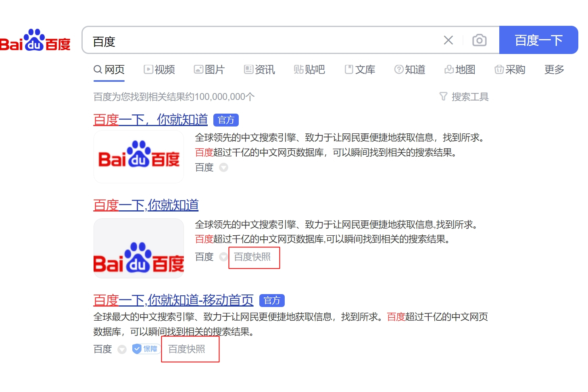The width and height of the screenshot is (588, 392).
Task: Open 百度一下,你就知道-移动首页 result
Action: point(173,300)
